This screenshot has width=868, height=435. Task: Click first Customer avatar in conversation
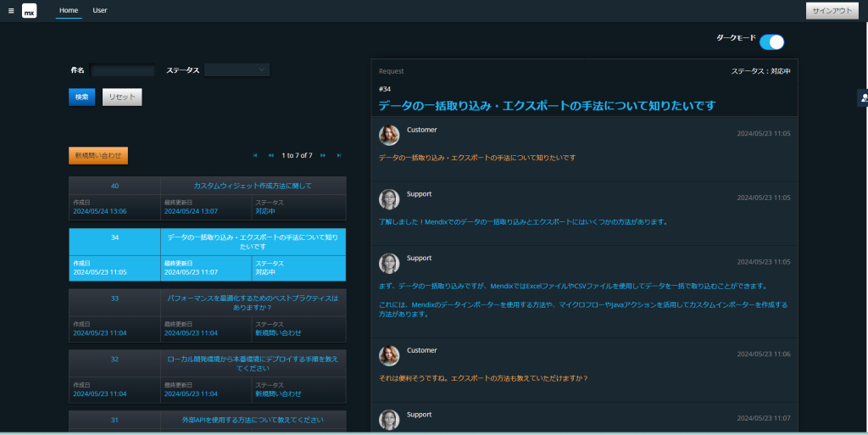389,135
